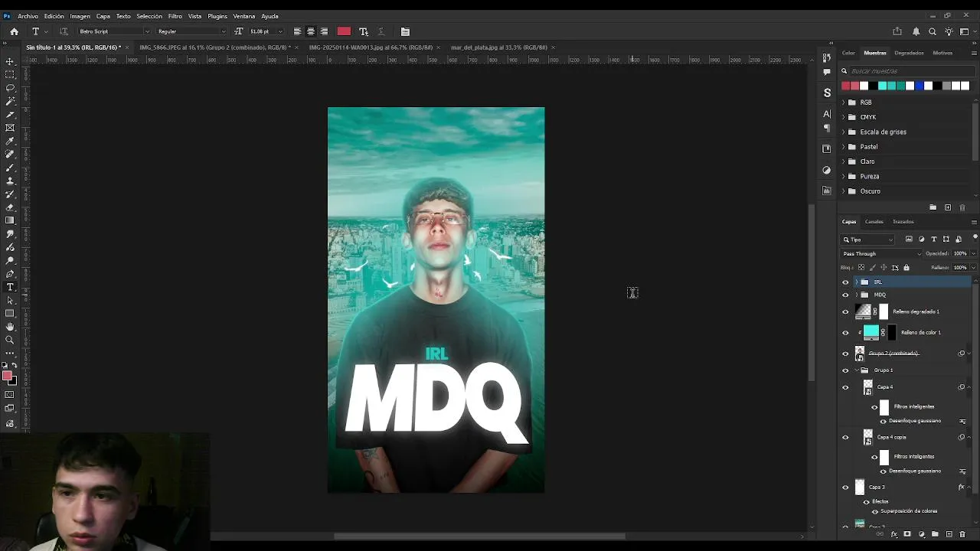Open the font size dropdown

tap(280, 31)
